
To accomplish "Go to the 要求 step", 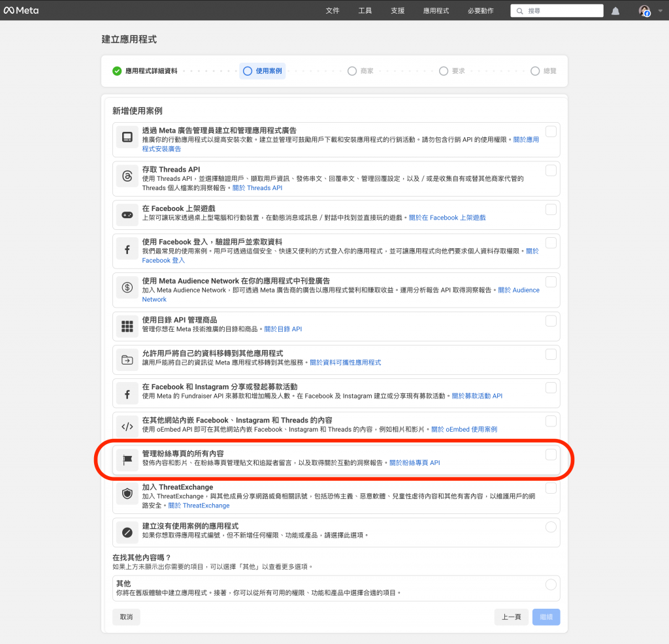I will (452, 71).
